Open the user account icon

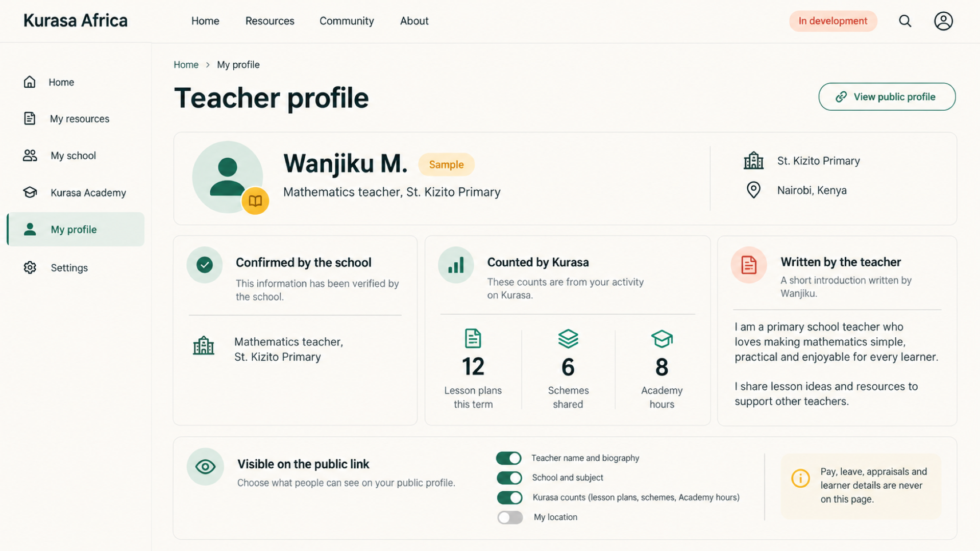coord(943,21)
